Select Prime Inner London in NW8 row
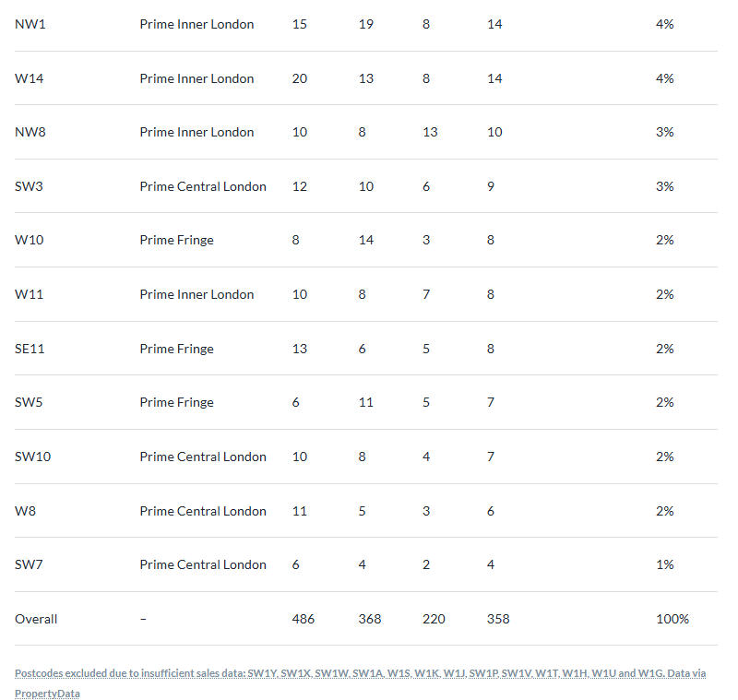This screenshot has height=700, width=738. coord(196,132)
